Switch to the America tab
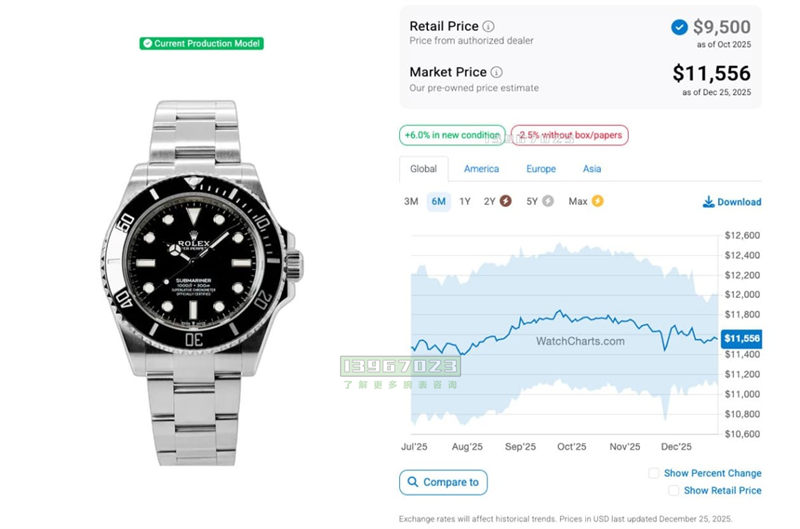Screen dimensions: 800x529 [481, 169]
